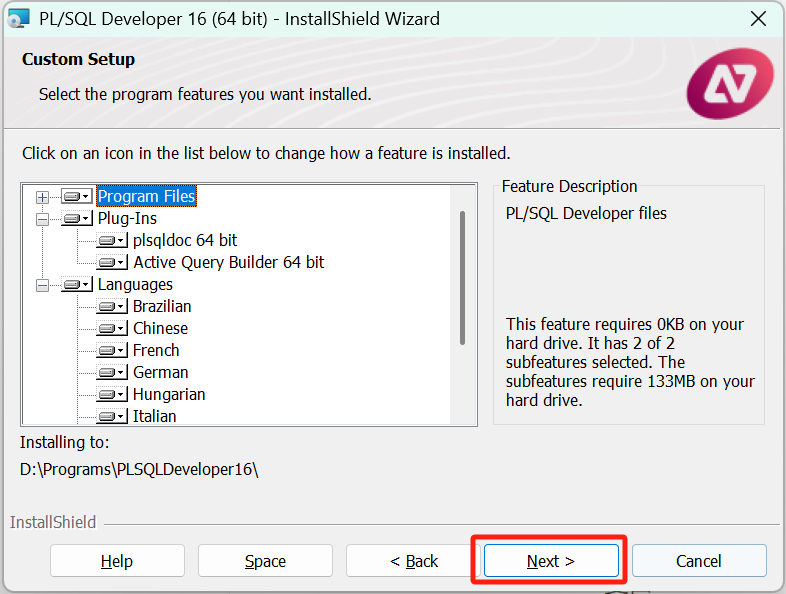Select the Active Query Builder 64 bit label
Viewport: 786px width, 594px height.
229,263
